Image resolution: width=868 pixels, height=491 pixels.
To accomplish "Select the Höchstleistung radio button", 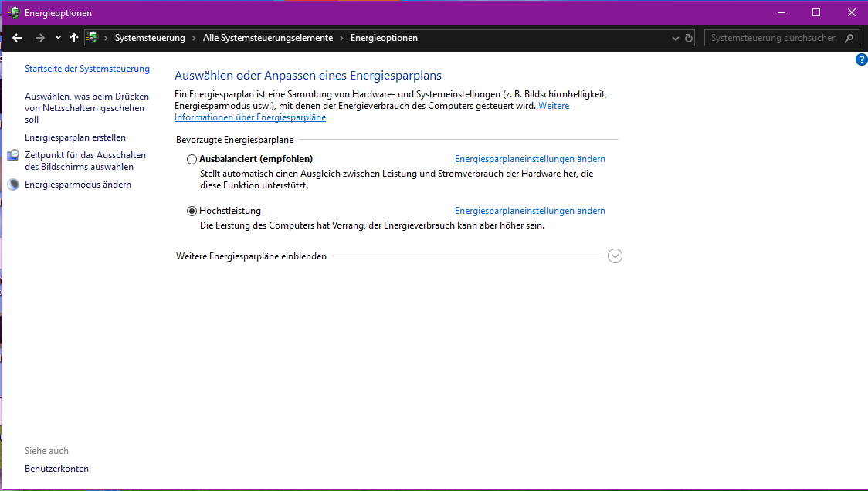I will point(192,211).
